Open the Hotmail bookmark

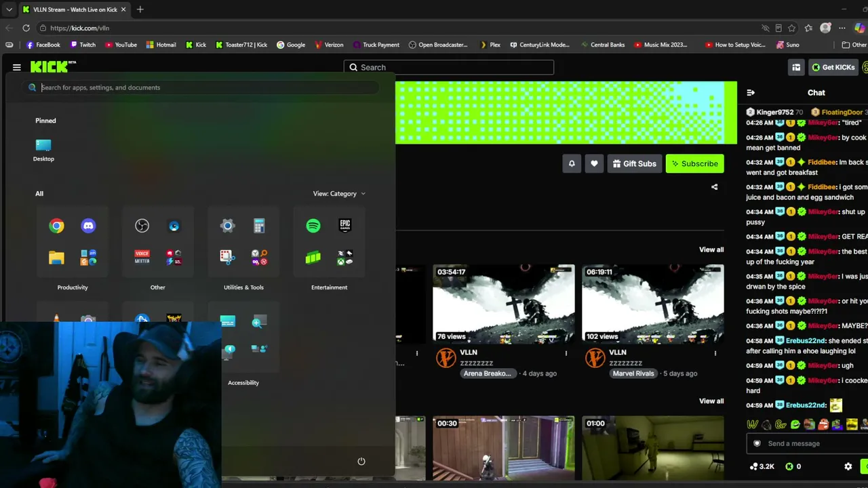coord(161,45)
